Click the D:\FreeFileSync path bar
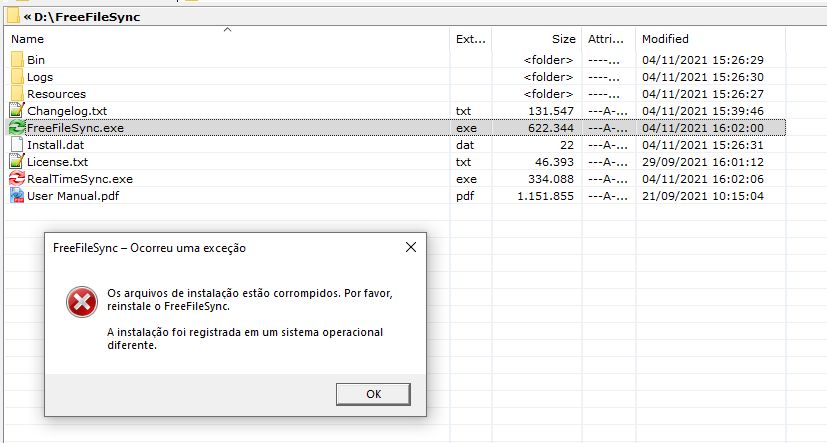The image size is (827, 443). 416,17
